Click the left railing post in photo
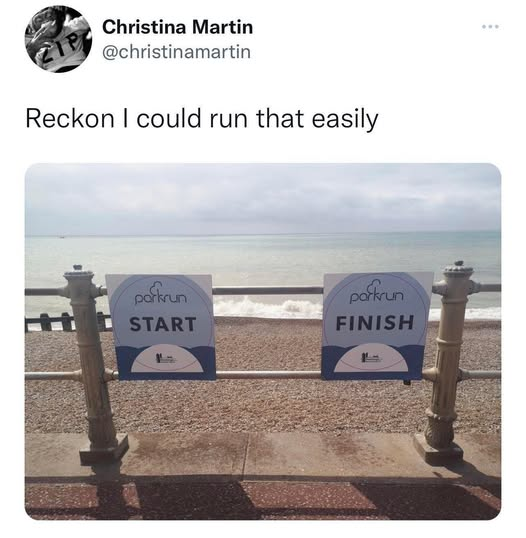Viewport: 526px width, 538px height. click(93, 365)
